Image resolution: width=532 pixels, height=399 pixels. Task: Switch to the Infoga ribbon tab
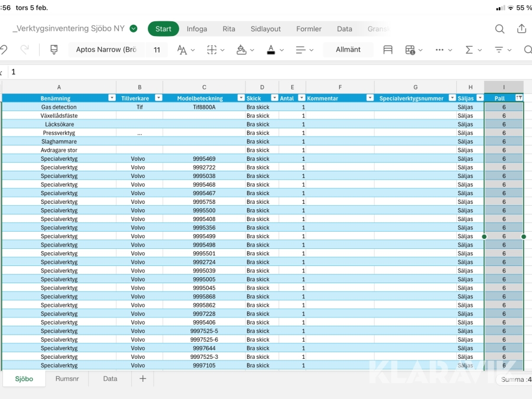coord(197,29)
